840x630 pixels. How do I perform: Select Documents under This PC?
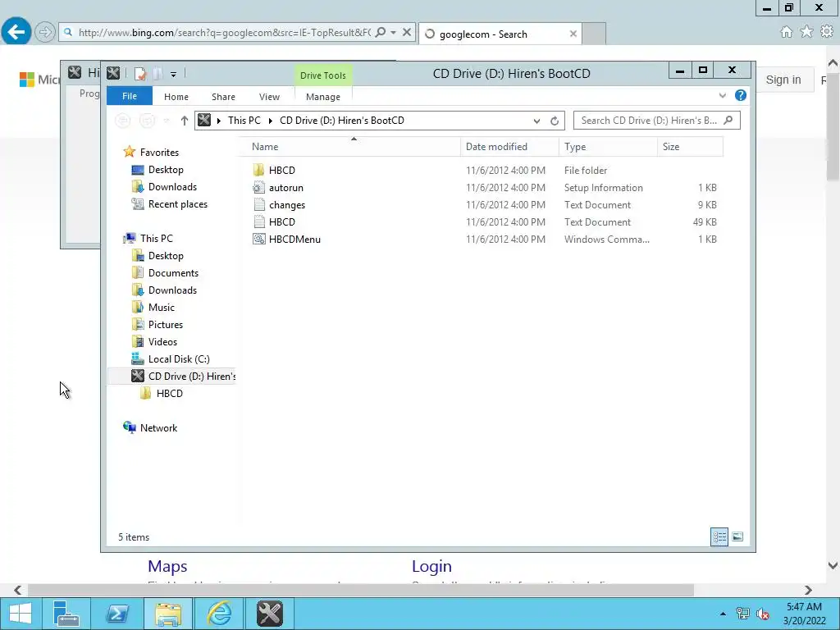click(x=173, y=272)
